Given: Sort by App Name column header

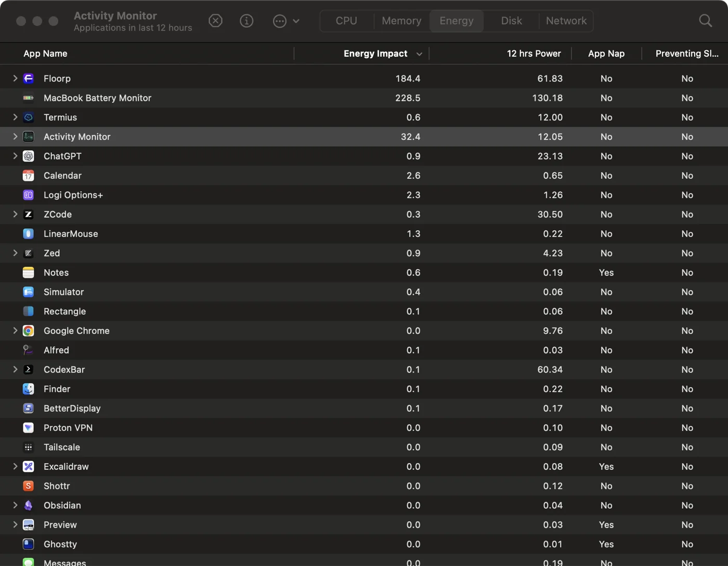Looking at the screenshot, I should click(147, 54).
